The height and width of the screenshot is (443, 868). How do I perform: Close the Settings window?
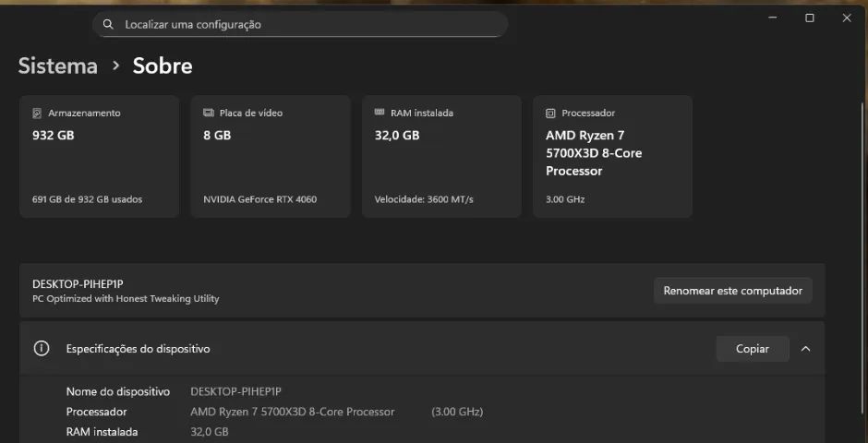coord(847,18)
